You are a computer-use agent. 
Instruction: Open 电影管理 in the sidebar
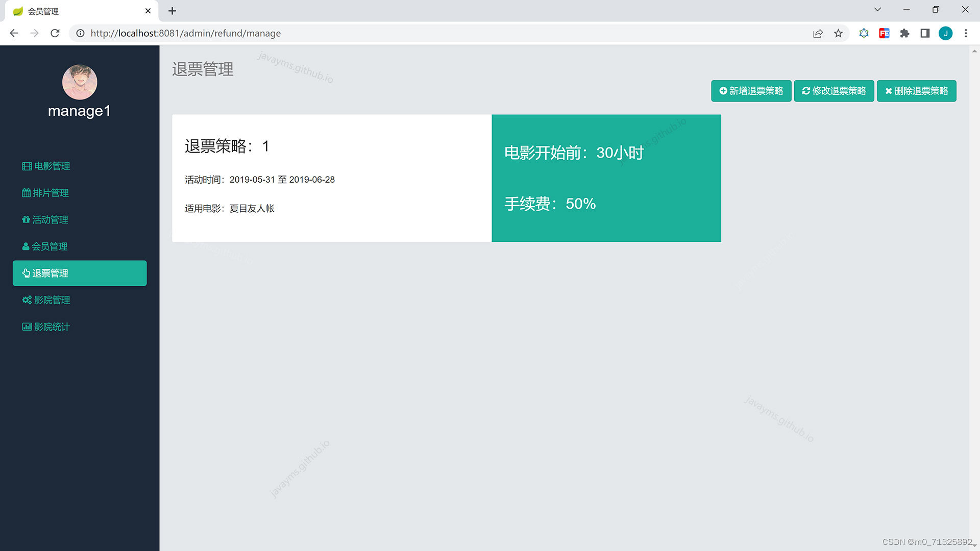click(x=46, y=166)
